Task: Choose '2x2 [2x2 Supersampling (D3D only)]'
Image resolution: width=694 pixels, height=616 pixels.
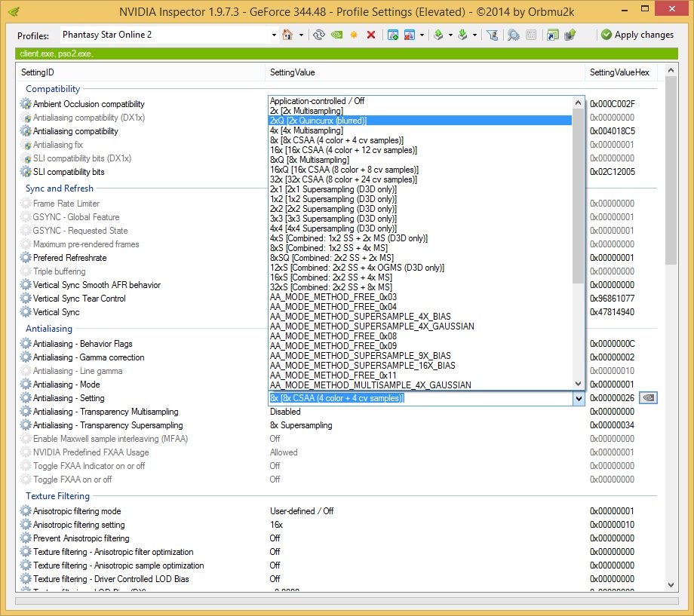Action: click(420, 209)
